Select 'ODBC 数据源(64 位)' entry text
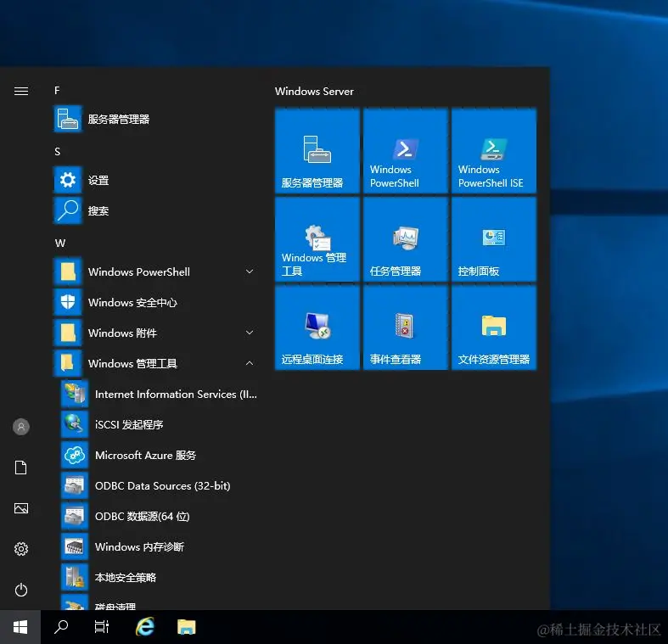This screenshot has height=644, width=668. click(x=143, y=517)
